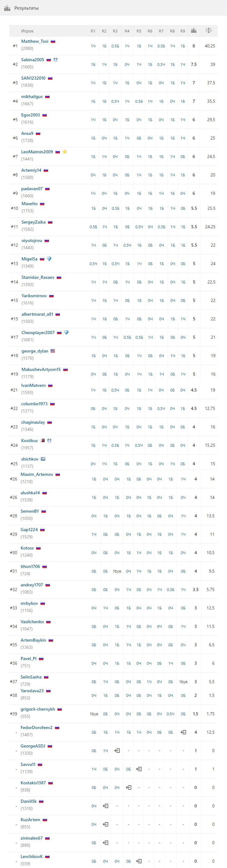Screen dimensions: 227x868
Task: Click GeorgeASDJ's withdrawal icon in round 3
Action: pyautogui.click(x=117, y=751)
